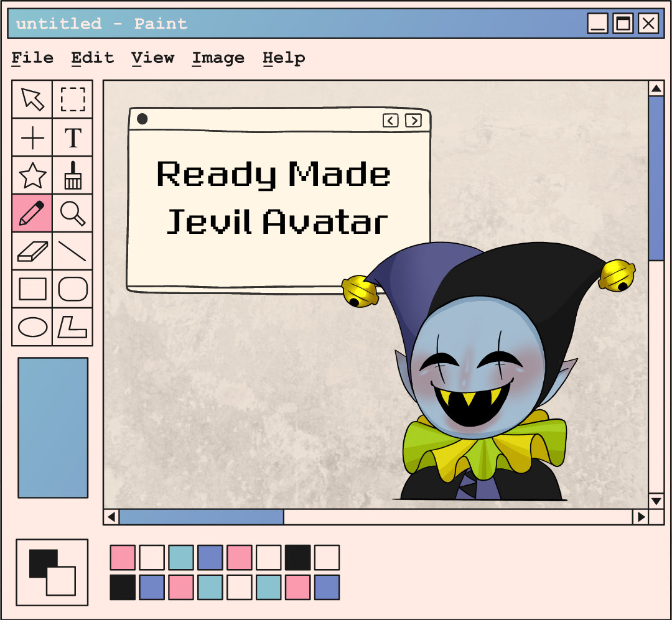Pick the Brush tool
Viewport: 672px width, 620px height.
click(x=73, y=176)
